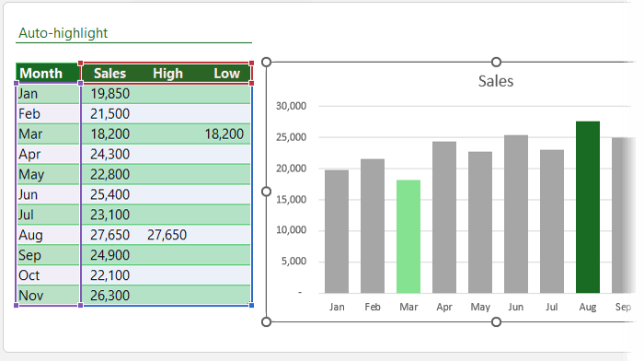Viewport: 644px width, 361px height.
Task: Click the 15,000 axis label
Action: pos(292,200)
